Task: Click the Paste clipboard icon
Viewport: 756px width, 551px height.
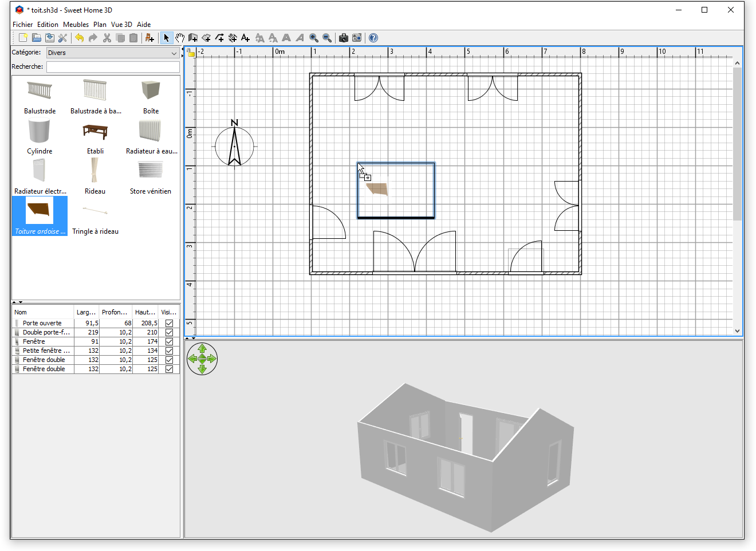Action: (133, 38)
